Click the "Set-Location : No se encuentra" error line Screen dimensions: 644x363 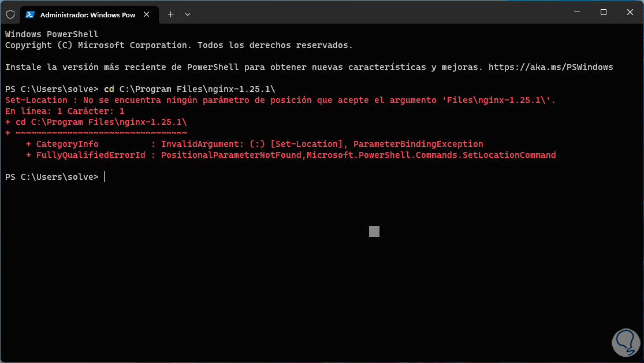tap(280, 100)
